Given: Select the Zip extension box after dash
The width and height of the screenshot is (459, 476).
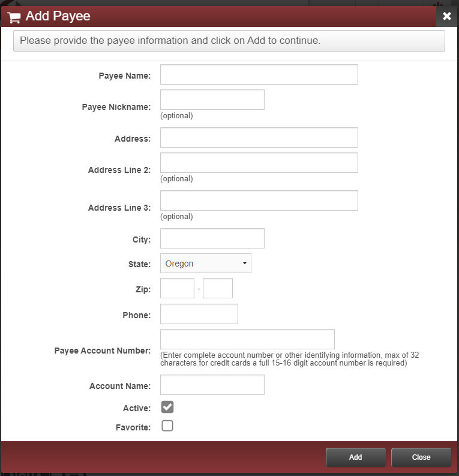Looking at the screenshot, I should [217, 288].
